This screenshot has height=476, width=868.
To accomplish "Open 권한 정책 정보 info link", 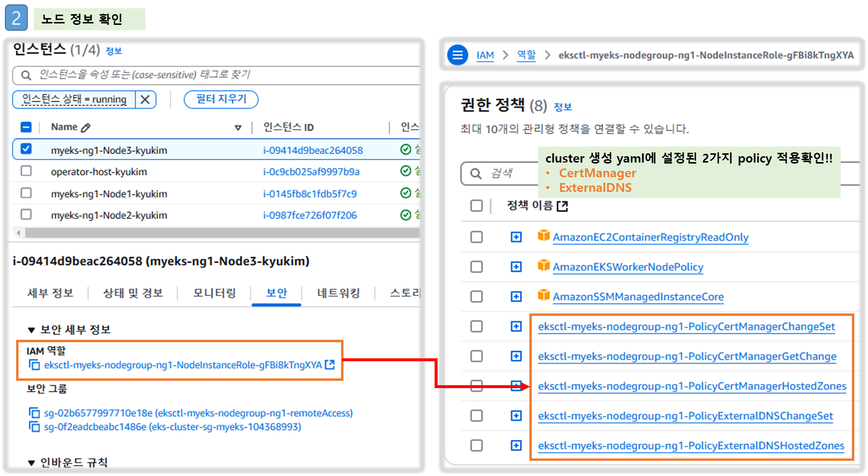I will [x=563, y=107].
